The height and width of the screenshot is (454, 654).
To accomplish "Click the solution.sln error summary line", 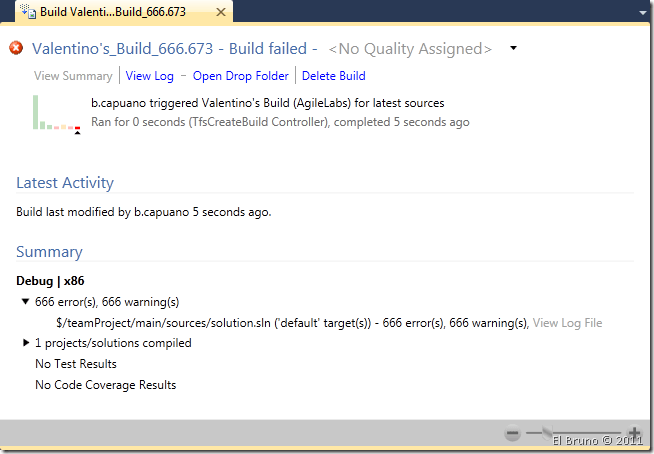I will pyautogui.click(x=292, y=323).
